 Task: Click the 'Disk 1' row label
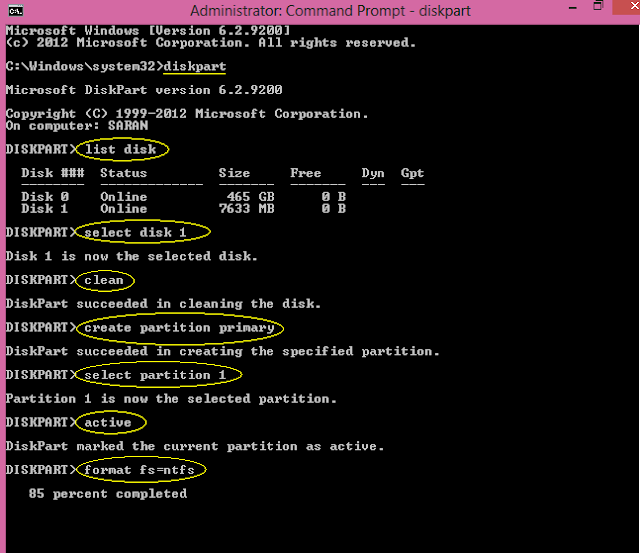(44, 209)
